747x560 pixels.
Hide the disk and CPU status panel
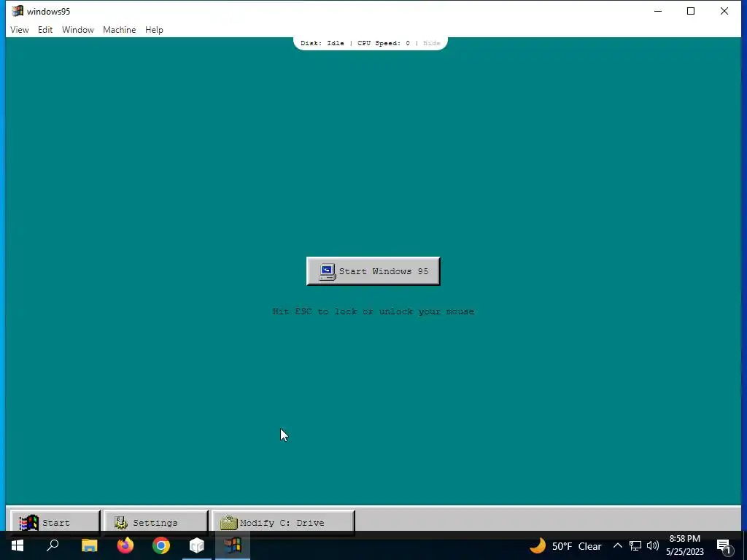431,43
